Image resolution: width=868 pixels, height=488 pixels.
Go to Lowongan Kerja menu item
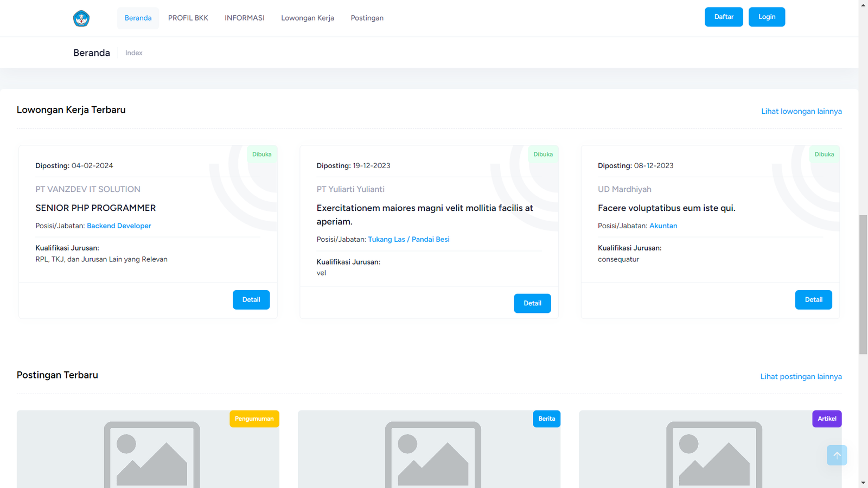[308, 18]
